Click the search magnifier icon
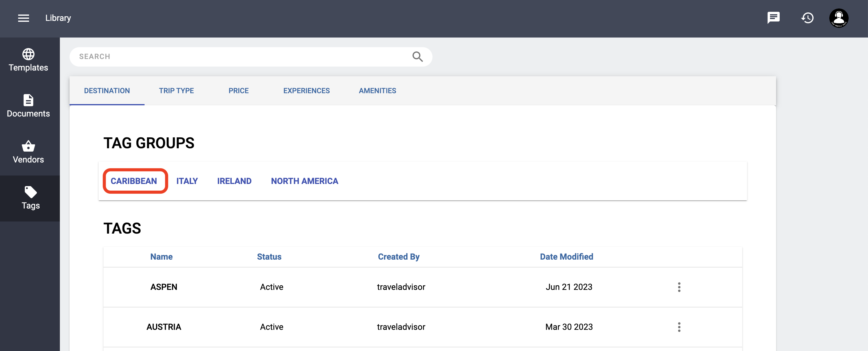Image resolution: width=868 pixels, height=351 pixels. tap(417, 57)
